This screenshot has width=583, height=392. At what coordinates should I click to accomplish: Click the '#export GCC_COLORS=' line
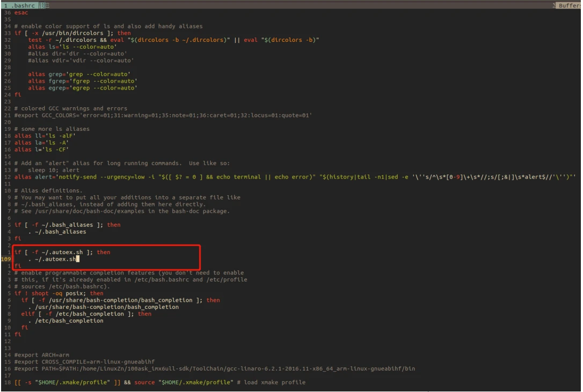coord(163,115)
